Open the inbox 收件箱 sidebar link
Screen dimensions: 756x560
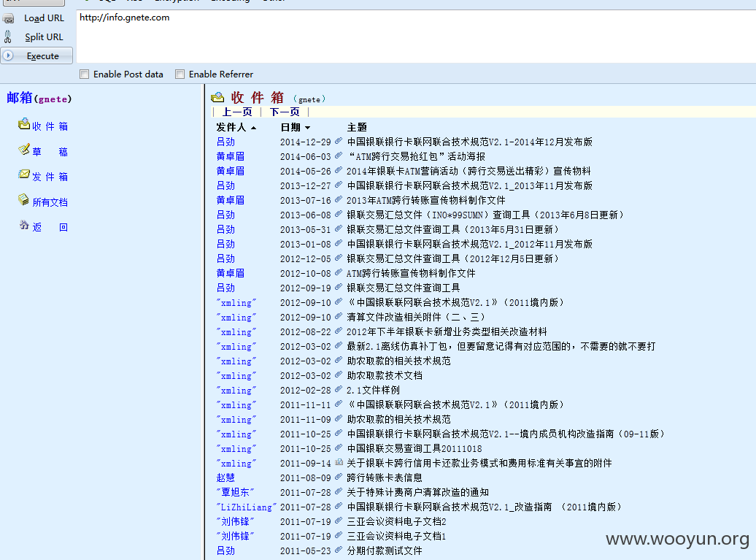[50, 126]
